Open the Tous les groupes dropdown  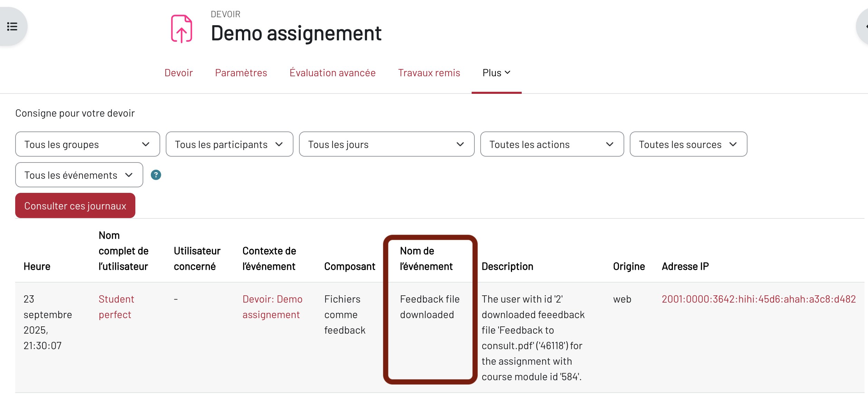pos(87,144)
